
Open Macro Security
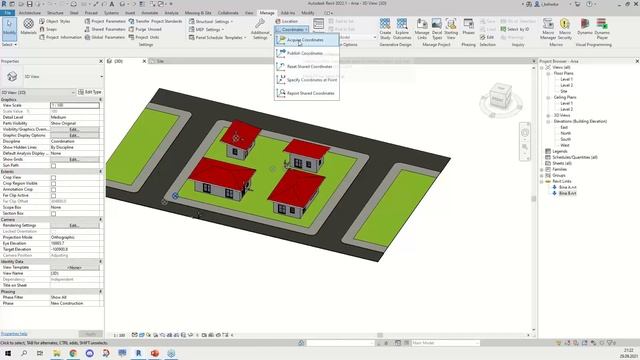[x=565, y=29]
